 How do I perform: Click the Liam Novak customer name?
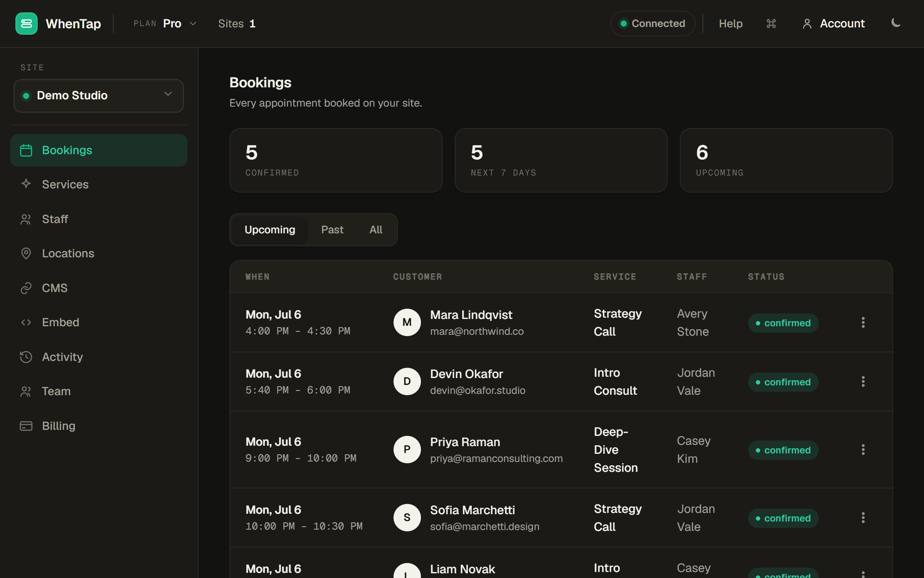click(462, 569)
